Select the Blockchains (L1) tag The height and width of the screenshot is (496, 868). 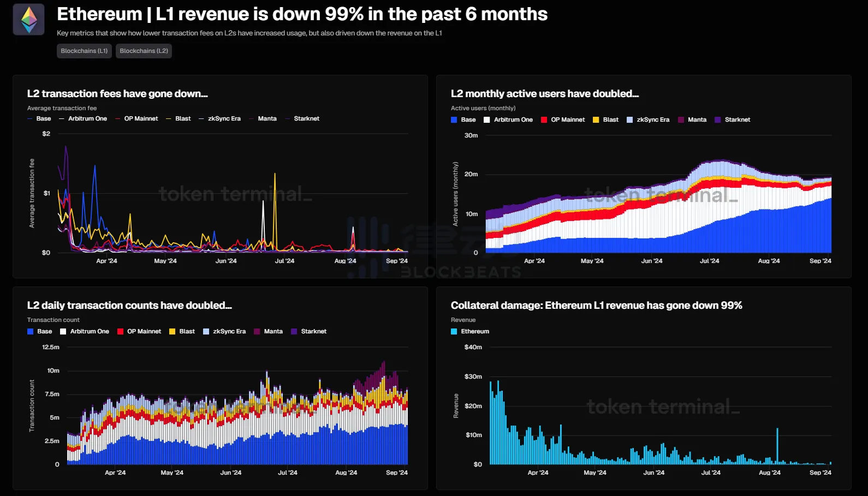click(x=84, y=51)
